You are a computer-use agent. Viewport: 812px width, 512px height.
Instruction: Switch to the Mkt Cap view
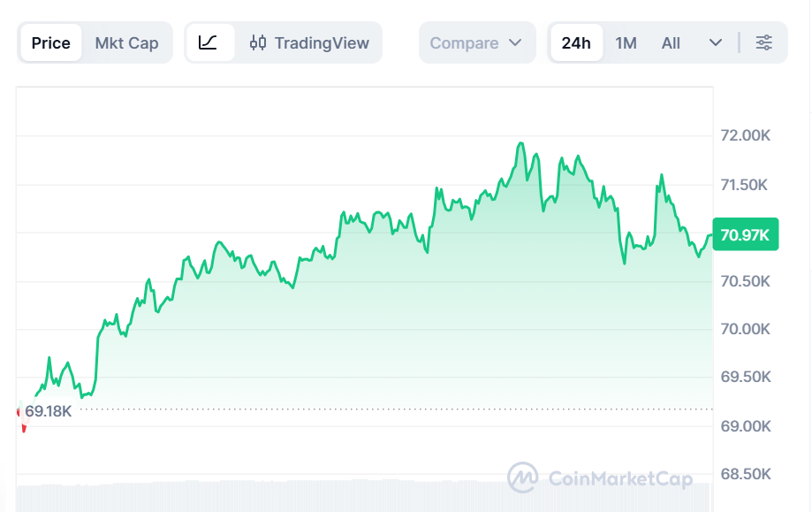coord(126,42)
